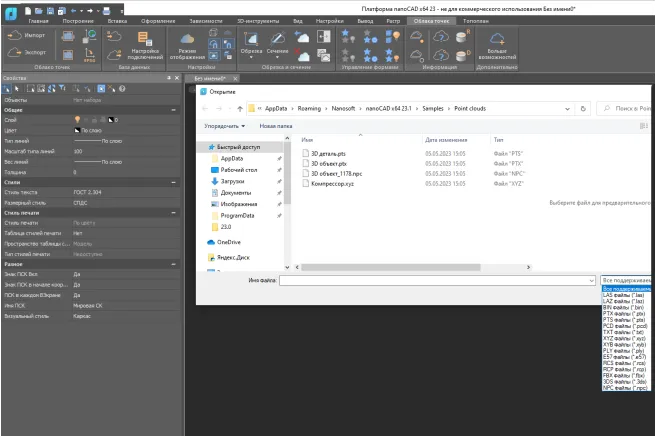Click the database icon marked R
Viewport: 656px width, 436px height.
click(462, 36)
